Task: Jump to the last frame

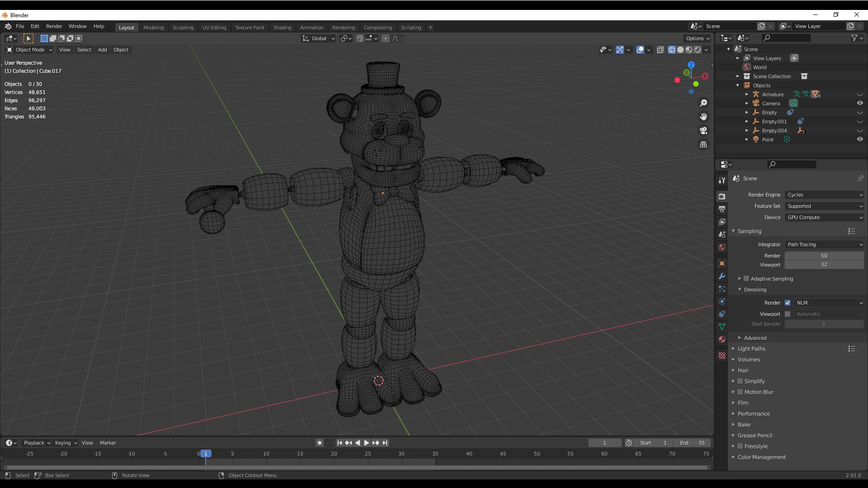Action: [385, 443]
